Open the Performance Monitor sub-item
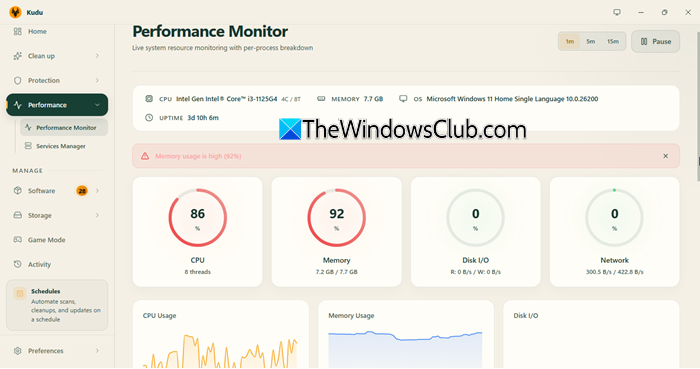The width and height of the screenshot is (700, 369). [x=64, y=127]
